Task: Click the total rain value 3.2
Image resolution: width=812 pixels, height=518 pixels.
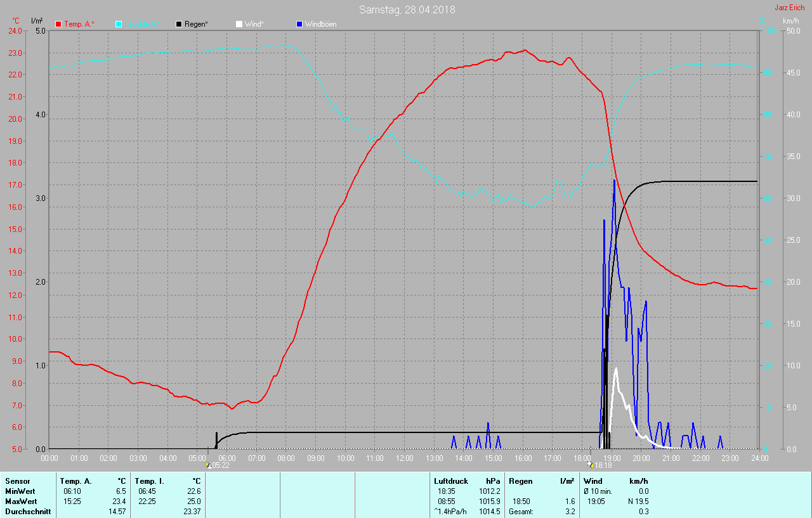Action: [x=570, y=512]
